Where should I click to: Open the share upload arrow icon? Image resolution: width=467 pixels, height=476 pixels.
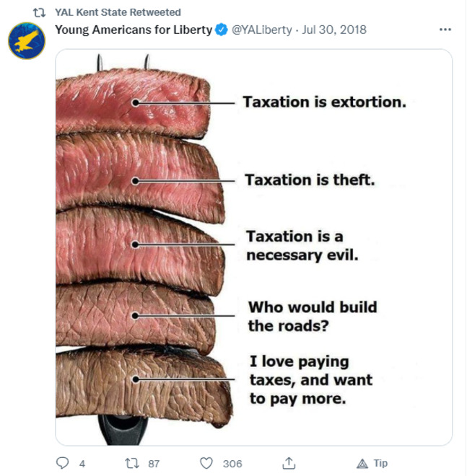pyautogui.click(x=289, y=463)
